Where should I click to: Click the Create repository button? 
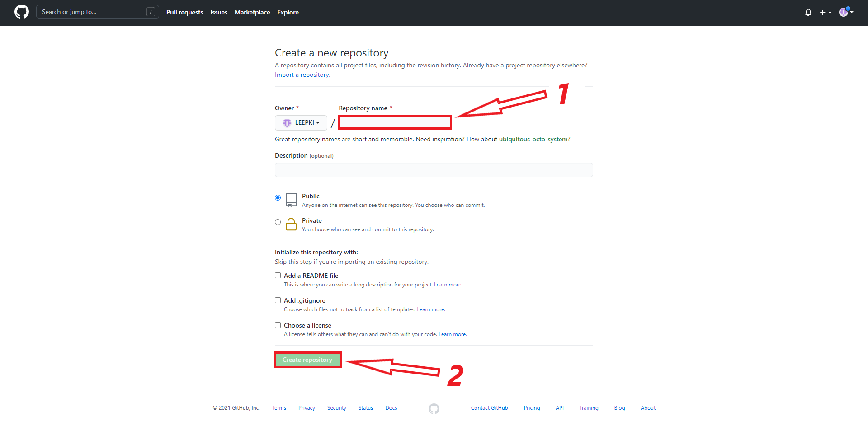click(x=307, y=360)
